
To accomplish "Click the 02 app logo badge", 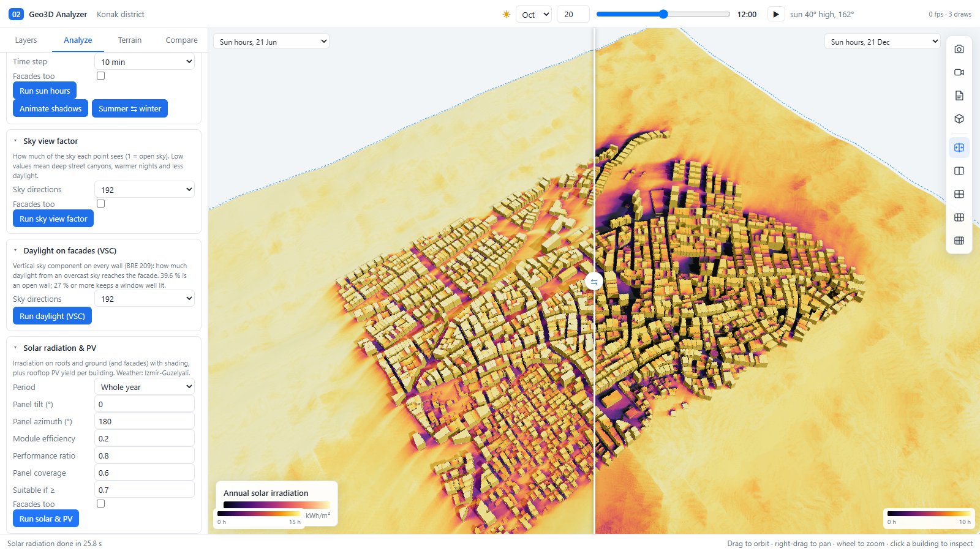I will point(16,14).
